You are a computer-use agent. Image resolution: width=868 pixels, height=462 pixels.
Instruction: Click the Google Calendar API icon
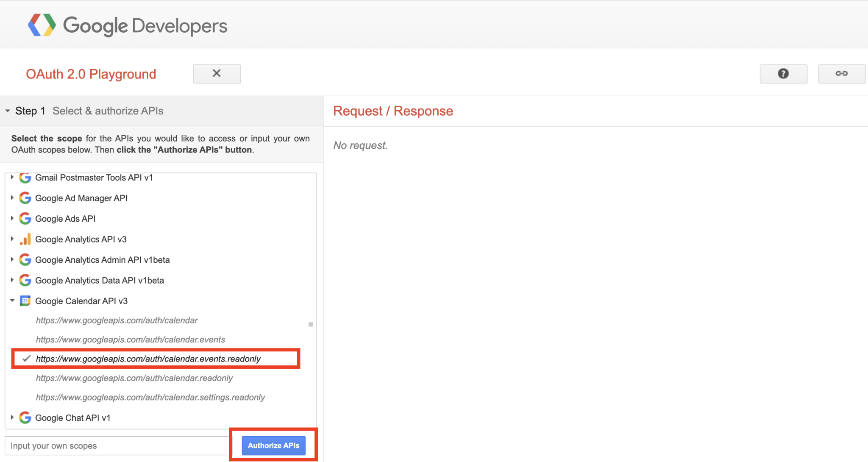(x=25, y=301)
